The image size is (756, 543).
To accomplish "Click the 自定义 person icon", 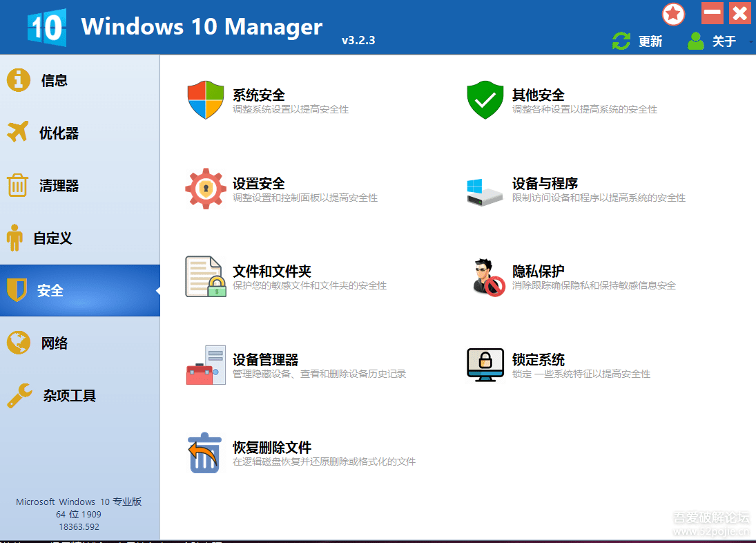I will click(x=14, y=238).
